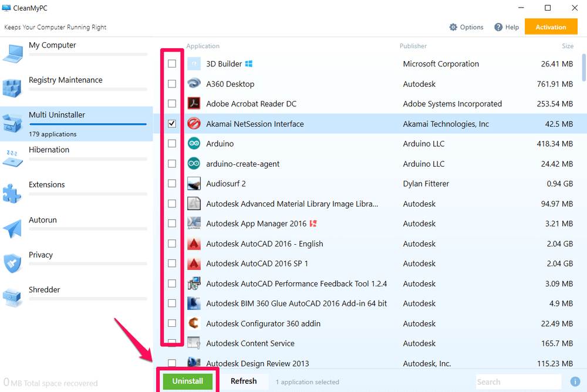The width and height of the screenshot is (587, 392).
Task: Sort the list by Size column
Action: tap(568, 46)
